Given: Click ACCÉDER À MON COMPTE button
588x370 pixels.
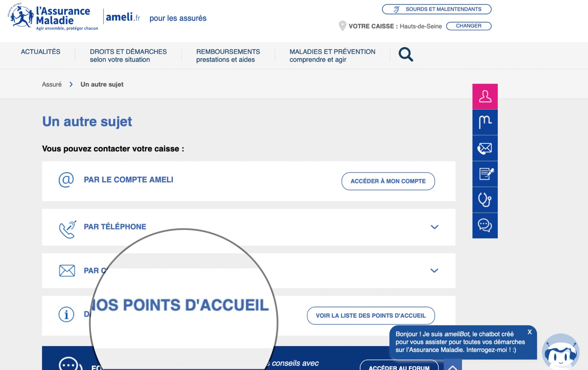Looking at the screenshot, I should pyautogui.click(x=387, y=181).
